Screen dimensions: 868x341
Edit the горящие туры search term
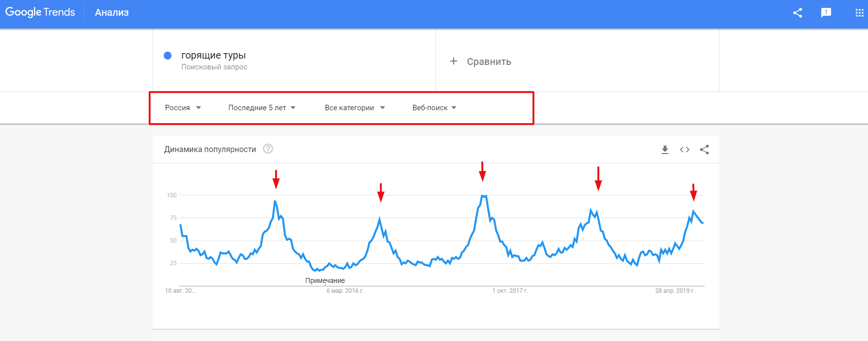pos(214,56)
